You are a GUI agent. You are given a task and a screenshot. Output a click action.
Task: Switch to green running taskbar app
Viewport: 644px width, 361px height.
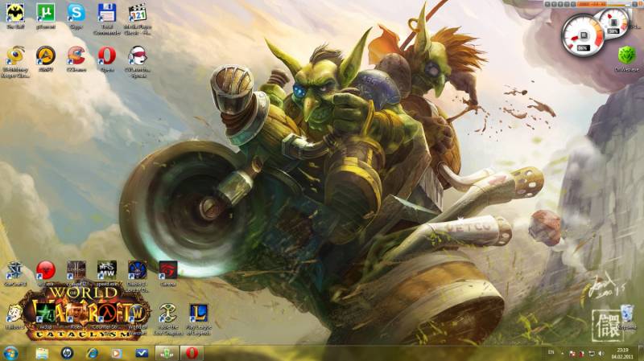(167, 353)
